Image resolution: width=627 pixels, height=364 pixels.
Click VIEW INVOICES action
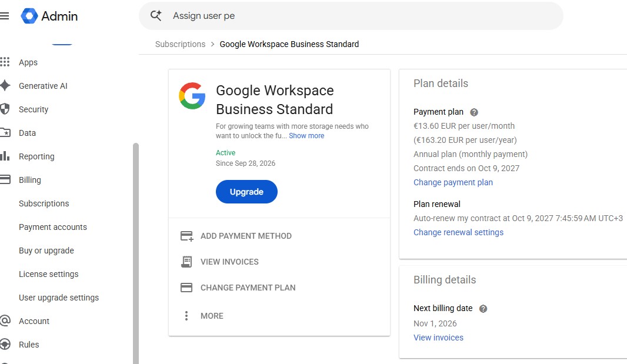[229, 262]
